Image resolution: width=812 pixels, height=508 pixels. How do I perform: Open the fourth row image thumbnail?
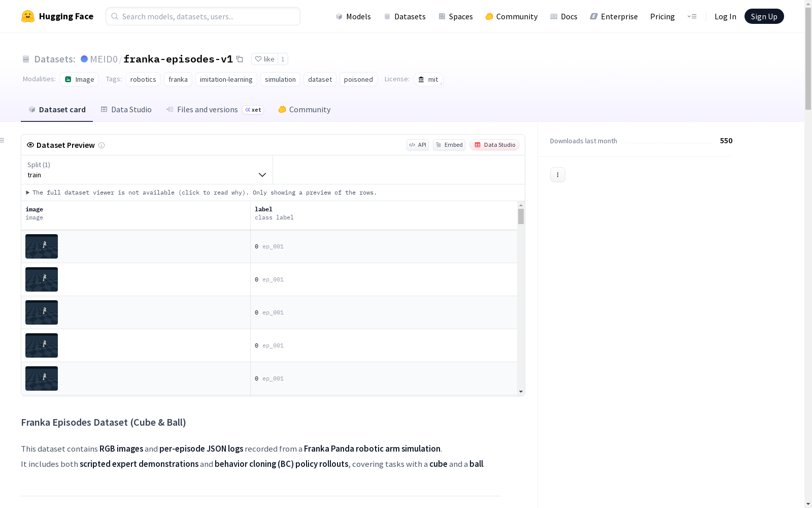pos(42,345)
